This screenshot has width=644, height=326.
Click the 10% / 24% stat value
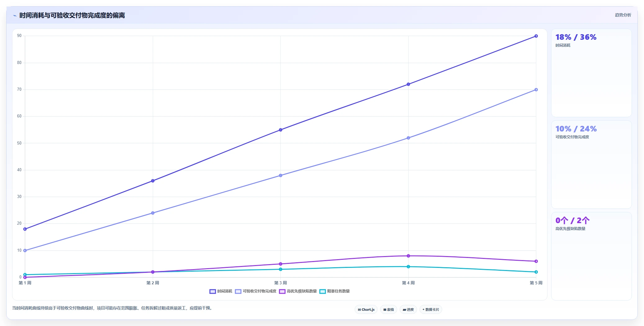click(576, 129)
